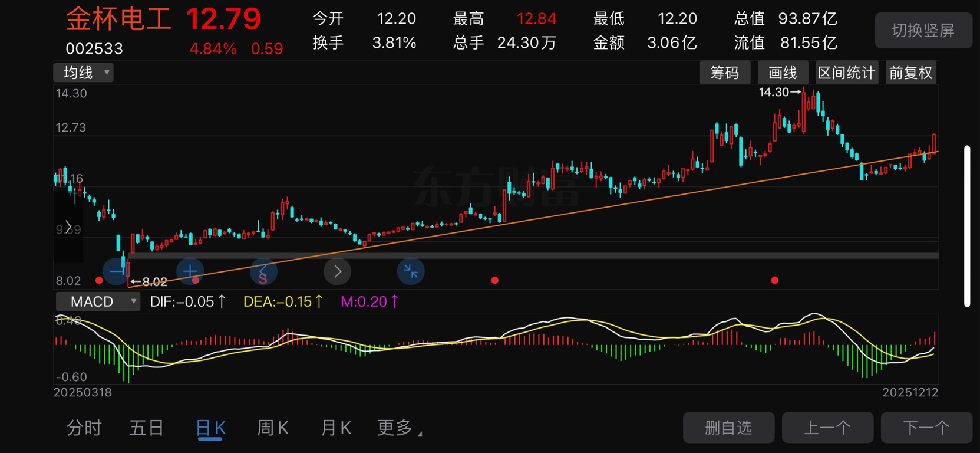
Task: Go to previous stock 上一个
Action: (827, 428)
